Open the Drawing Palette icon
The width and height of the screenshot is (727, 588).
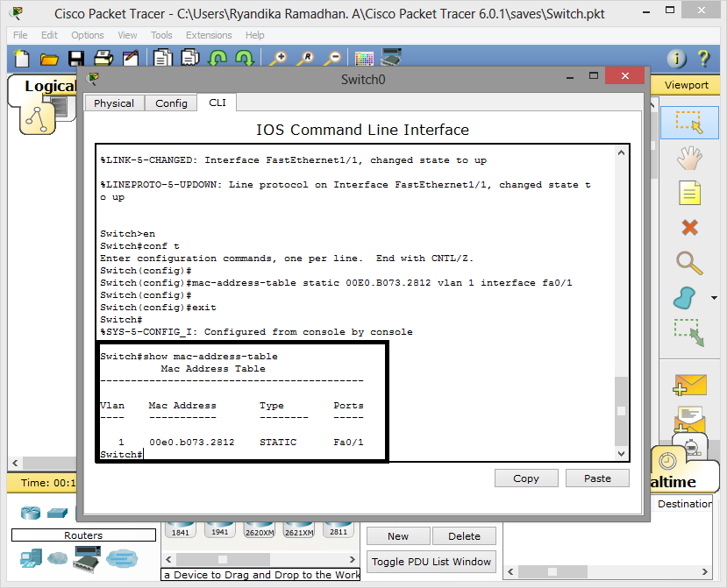point(364,59)
